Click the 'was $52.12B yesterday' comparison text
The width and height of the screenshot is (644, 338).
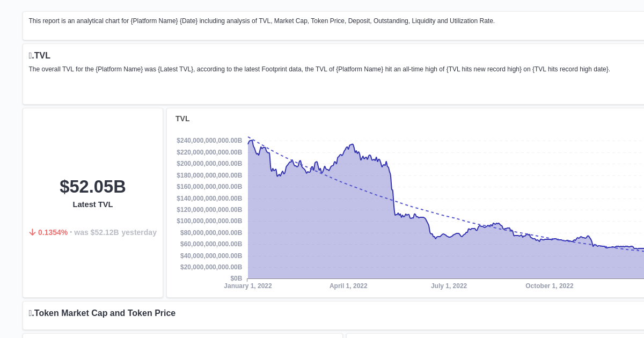[115, 232]
